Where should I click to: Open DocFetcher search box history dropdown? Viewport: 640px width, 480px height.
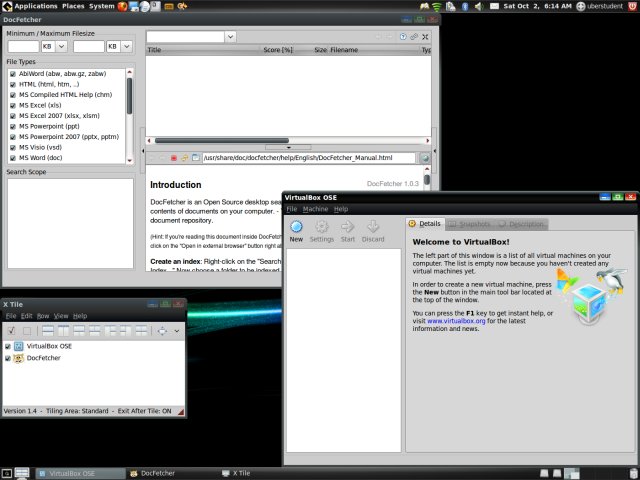pos(230,37)
